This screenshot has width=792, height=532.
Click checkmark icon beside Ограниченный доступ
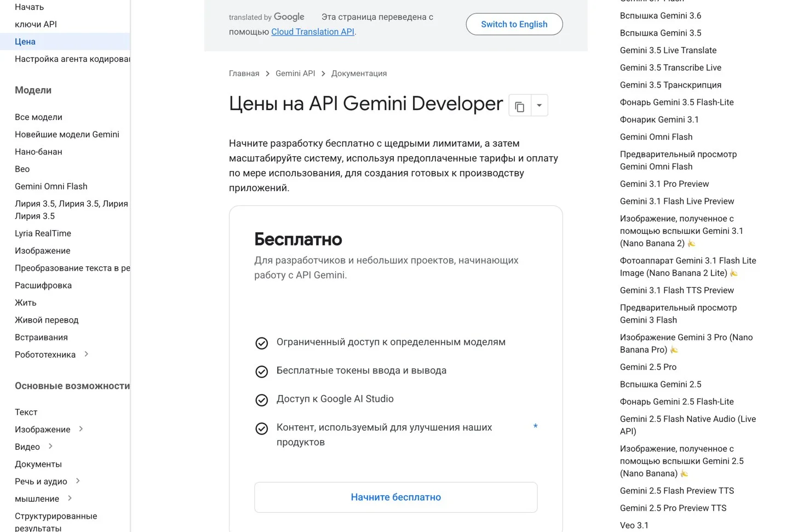(262, 343)
